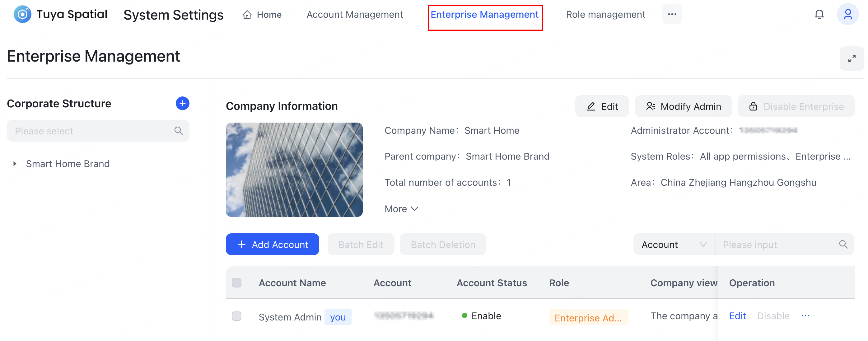Click the account search magnifier icon

(843, 244)
